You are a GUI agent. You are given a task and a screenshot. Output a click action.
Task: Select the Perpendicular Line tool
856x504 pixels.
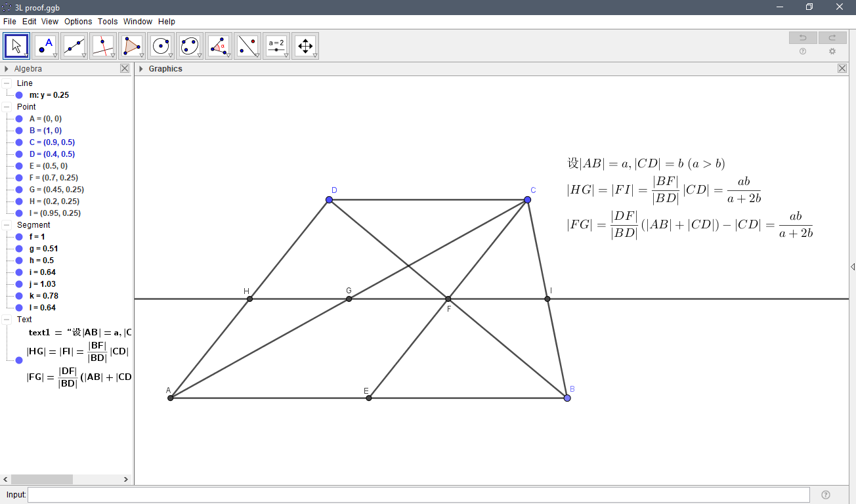pyautogui.click(x=103, y=45)
